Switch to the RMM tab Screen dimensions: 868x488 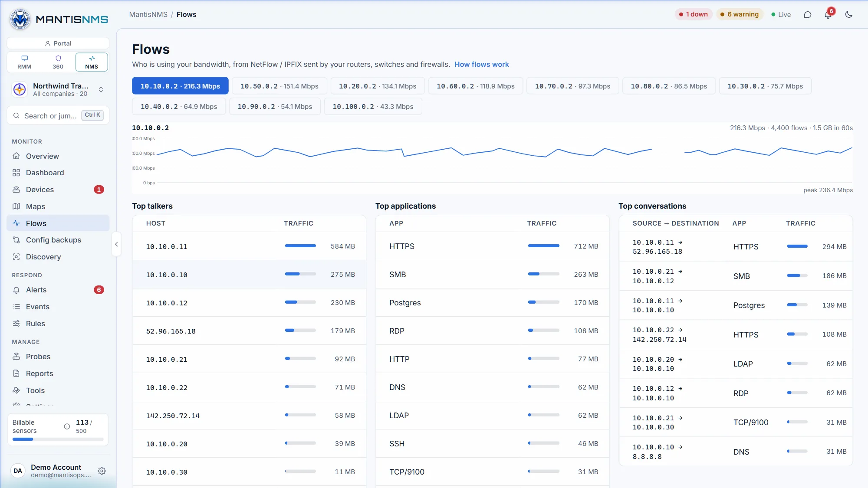(x=24, y=62)
